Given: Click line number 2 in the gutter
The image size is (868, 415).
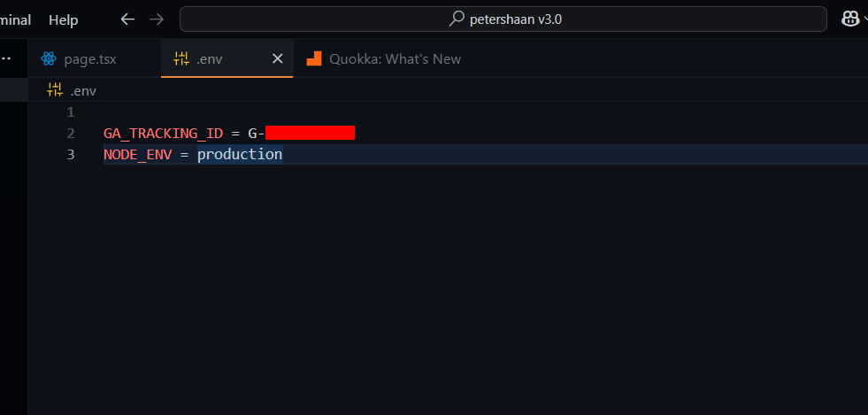Looking at the screenshot, I should pos(70,133).
